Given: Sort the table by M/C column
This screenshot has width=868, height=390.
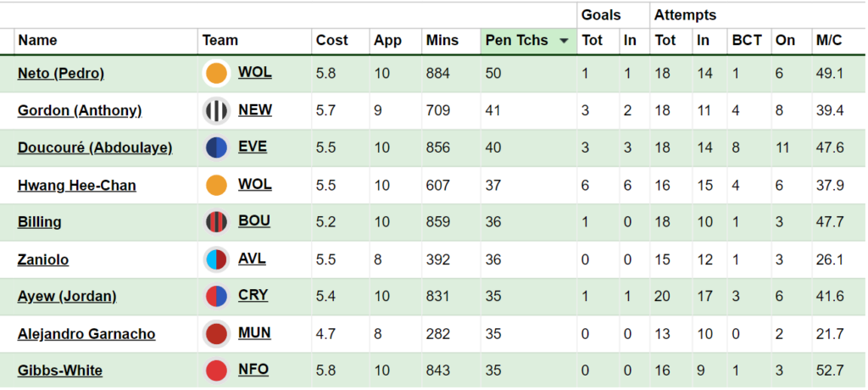Looking at the screenshot, I should click(x=829, y=41).
